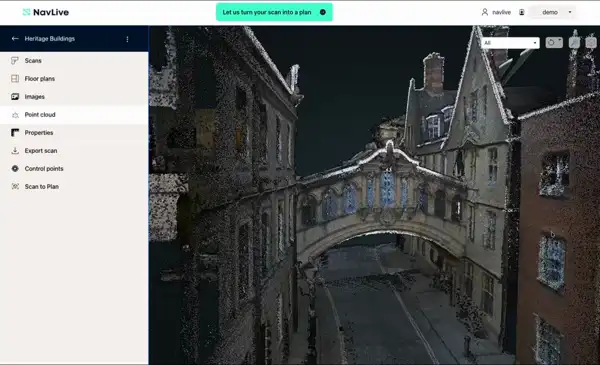This screenshot has width=600, height=365.
Task: Click the Scans sidebar icon
Action: point(15,60)
